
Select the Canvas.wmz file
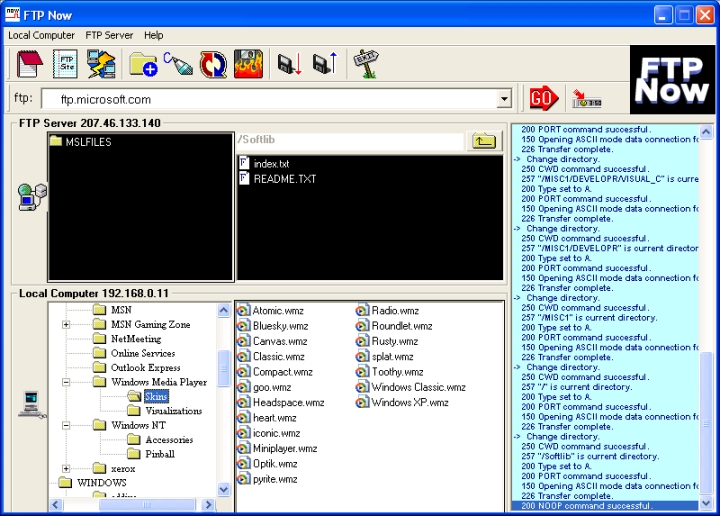(x=272, y=342)
